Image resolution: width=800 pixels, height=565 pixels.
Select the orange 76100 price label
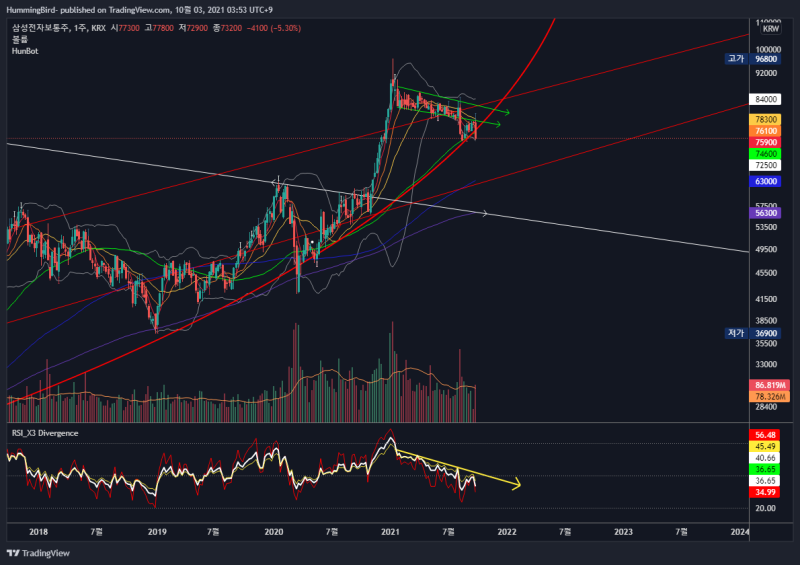coord(765,131)
